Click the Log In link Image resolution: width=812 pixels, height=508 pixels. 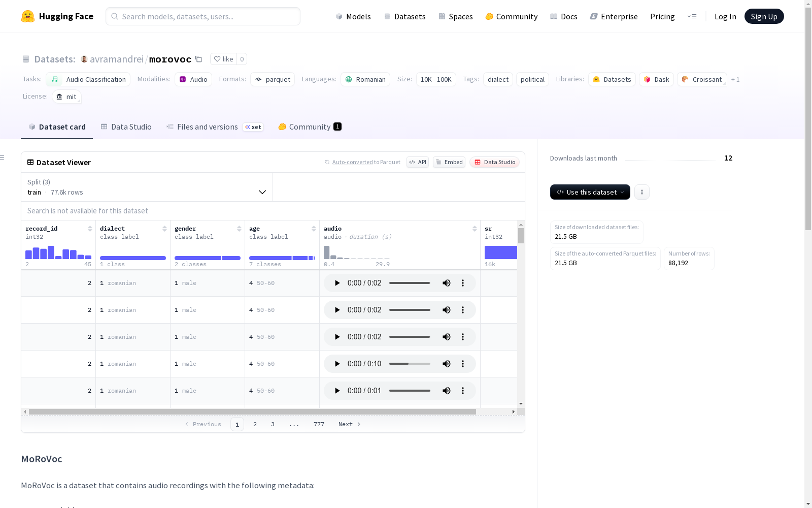pyautogui.click(x=725, y=16)
